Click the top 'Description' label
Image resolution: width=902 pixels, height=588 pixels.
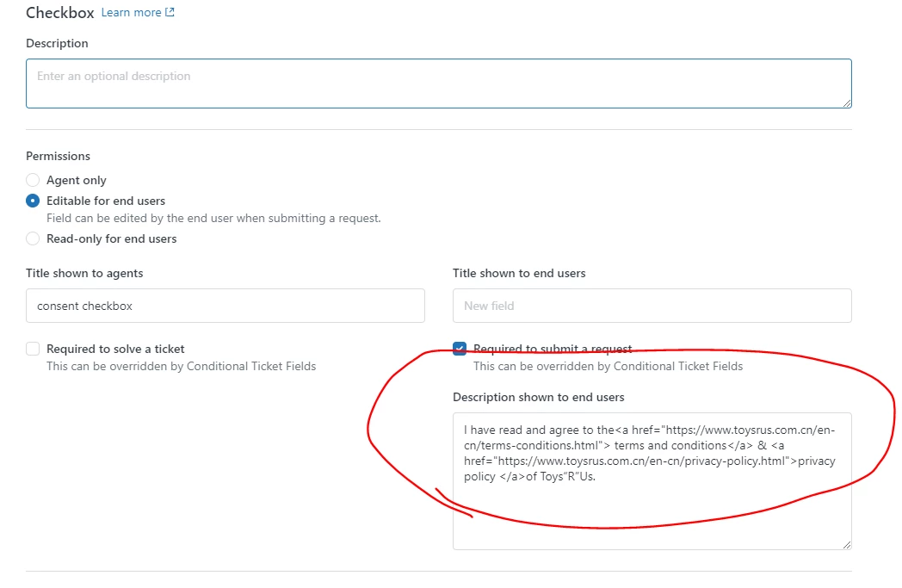(x=57, y=43)
